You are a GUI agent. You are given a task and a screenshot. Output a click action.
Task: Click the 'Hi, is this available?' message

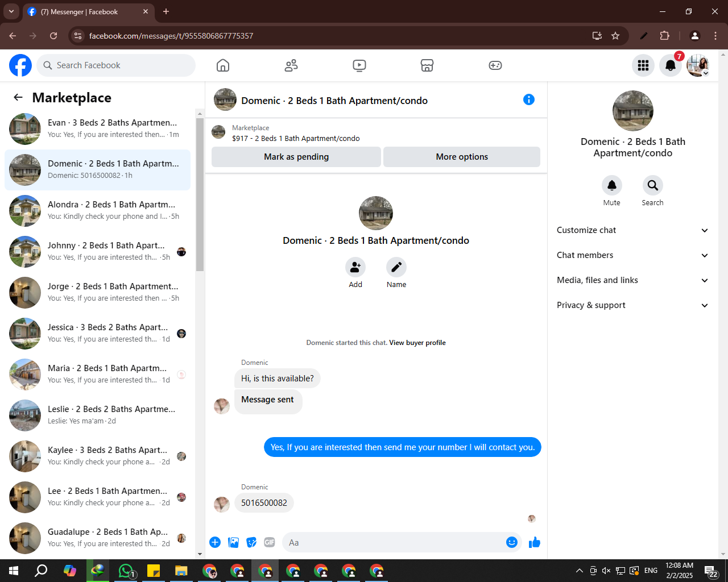tap(278, 379)
